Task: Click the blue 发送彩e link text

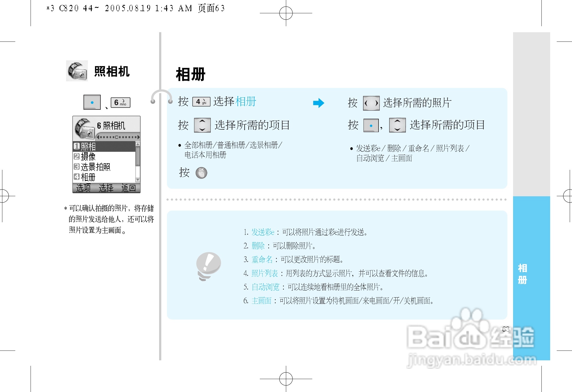Action: (x=263, y=232)
